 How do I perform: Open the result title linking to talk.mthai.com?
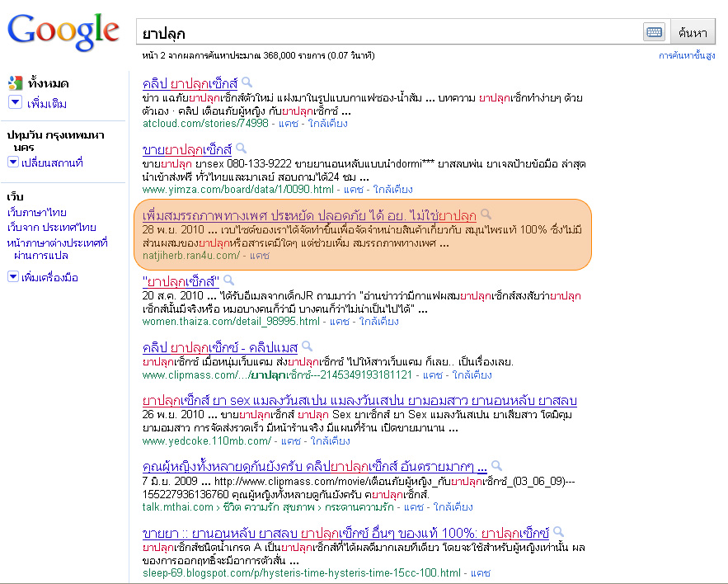coord(315,466)
